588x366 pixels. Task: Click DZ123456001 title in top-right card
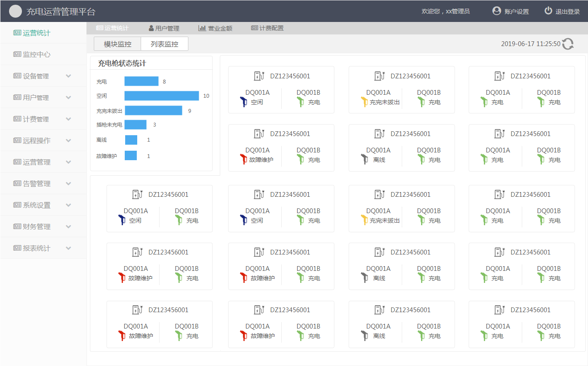(530, 76)
